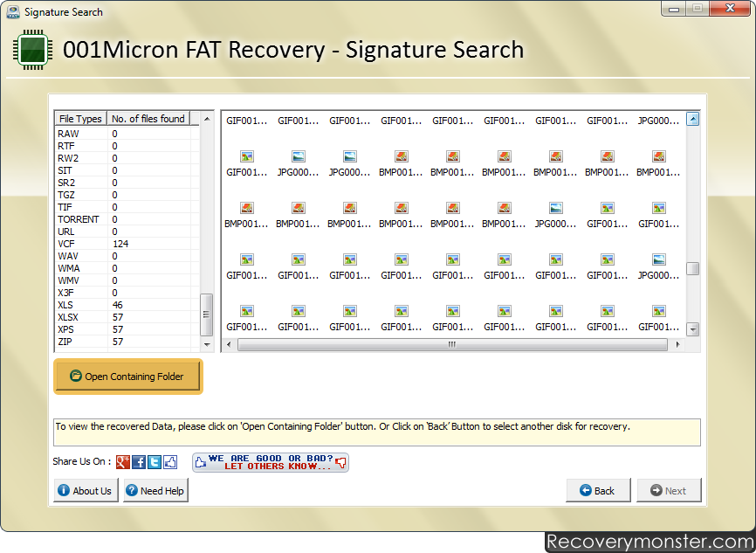Select the JPG000 thumbnail between BMP001 and GIF001 files
The height and width of the screenshot is (553, 756).
coord(556,215)
